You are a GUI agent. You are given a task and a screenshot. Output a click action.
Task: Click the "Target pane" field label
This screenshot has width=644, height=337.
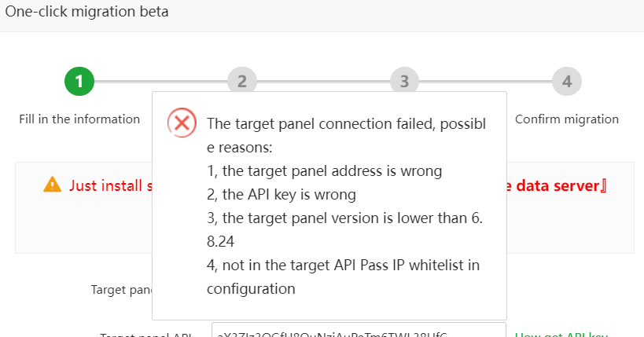121,290
